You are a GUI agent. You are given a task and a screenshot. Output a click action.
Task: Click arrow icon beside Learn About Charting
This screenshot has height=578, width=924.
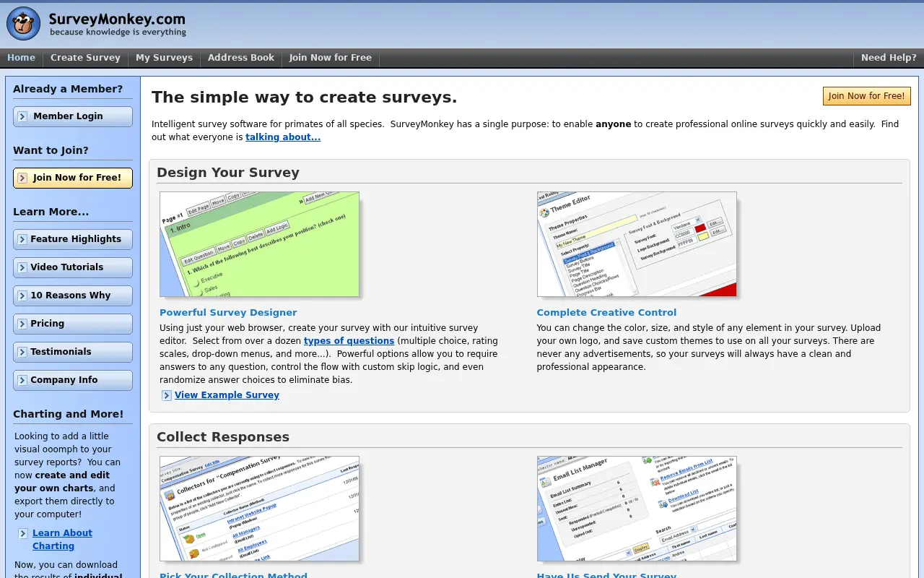tap(23, 534)
